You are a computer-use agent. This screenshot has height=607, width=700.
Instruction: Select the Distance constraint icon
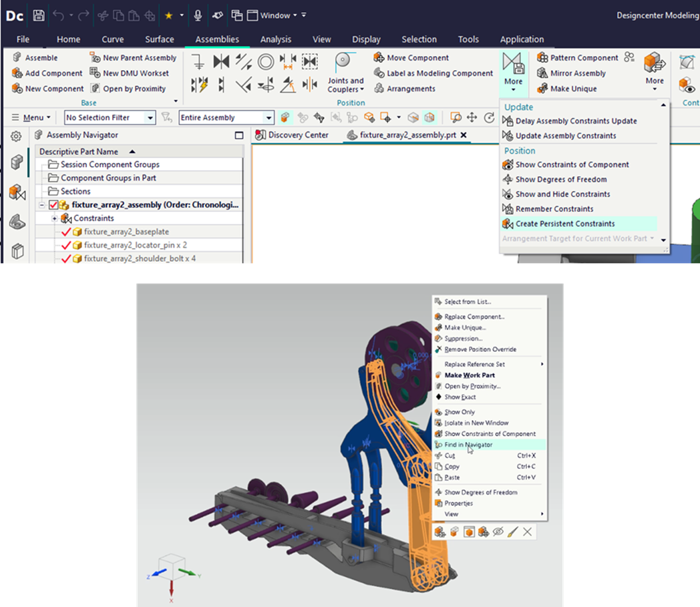(288, 61)
